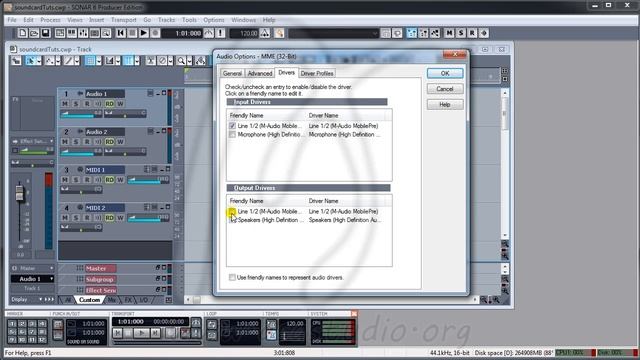The height and width of the screenshot is (360, 640).
Task: Click the Audio engine dial icon
Action: pyautogui.click(x=209, y=33)
